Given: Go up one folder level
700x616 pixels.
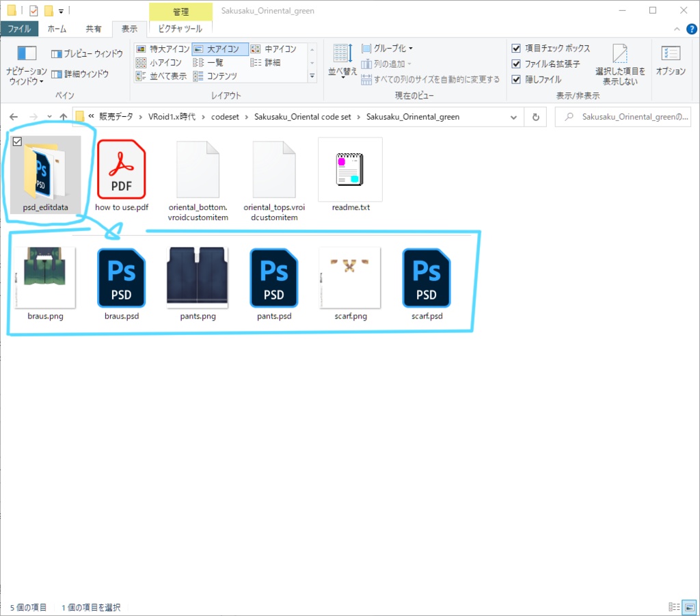Looking at the screenshot, I should 64,117.
